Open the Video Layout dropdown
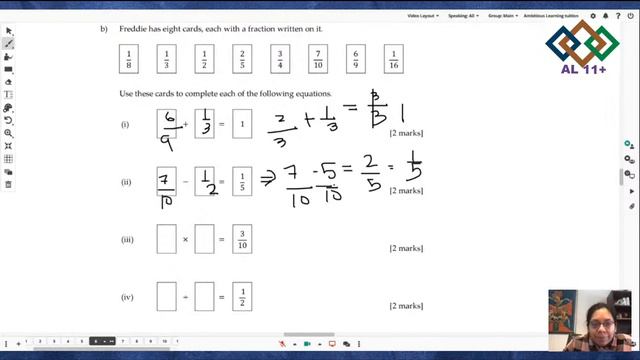The image size is (640, 360). 423,16
